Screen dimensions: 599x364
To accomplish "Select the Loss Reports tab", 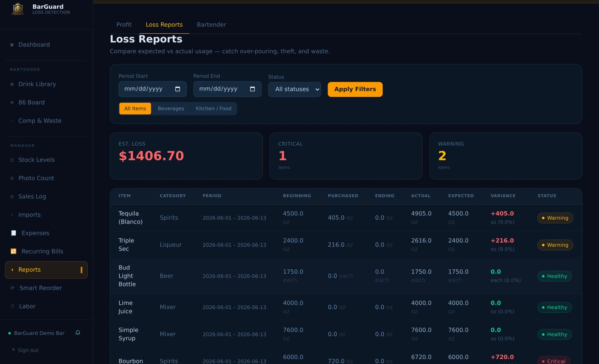I will coord(164,25).
